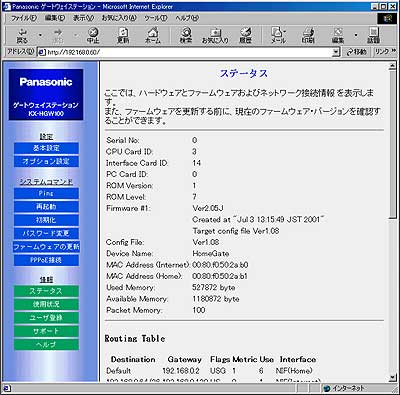Open the ファイル(F) menu
The width and height of the screenshot is (400, 395).
(x=24, y=18)
